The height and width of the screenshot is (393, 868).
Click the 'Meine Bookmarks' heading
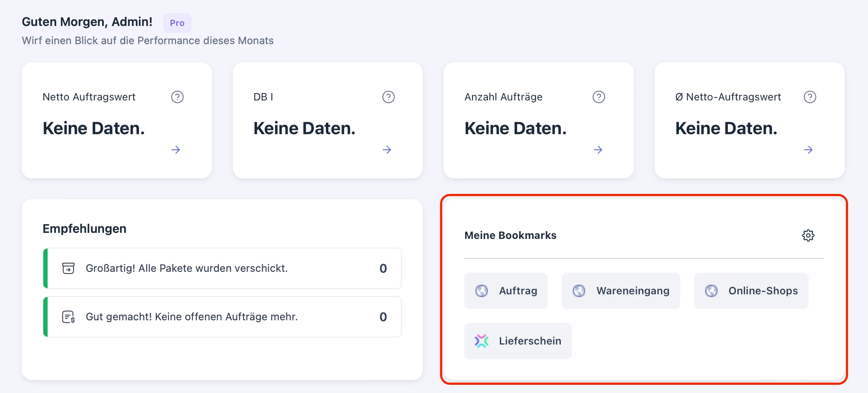[511, 235]
